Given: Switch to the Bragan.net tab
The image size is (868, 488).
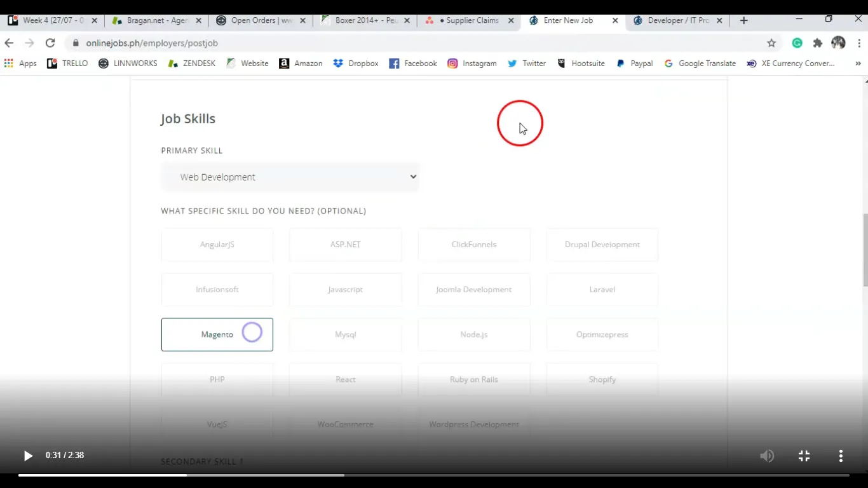Looking at the screenshot, I should (x=157, y=20).
